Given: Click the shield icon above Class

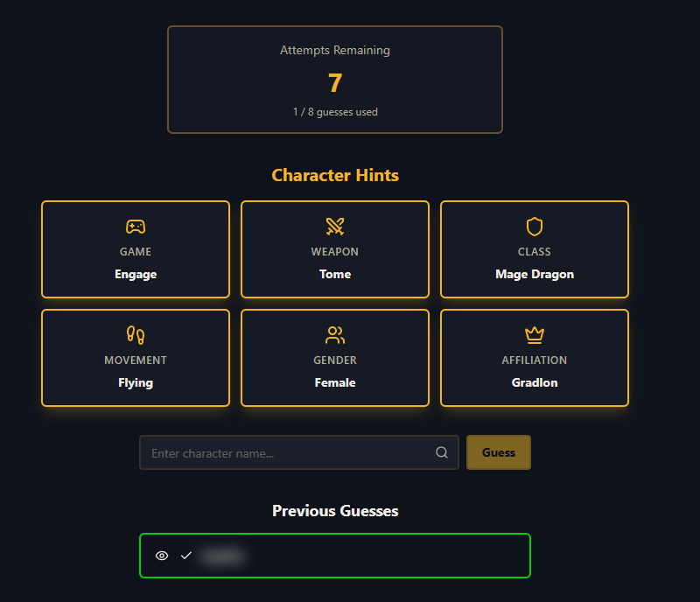Looking at the screenshot, I should click(535, 227).
